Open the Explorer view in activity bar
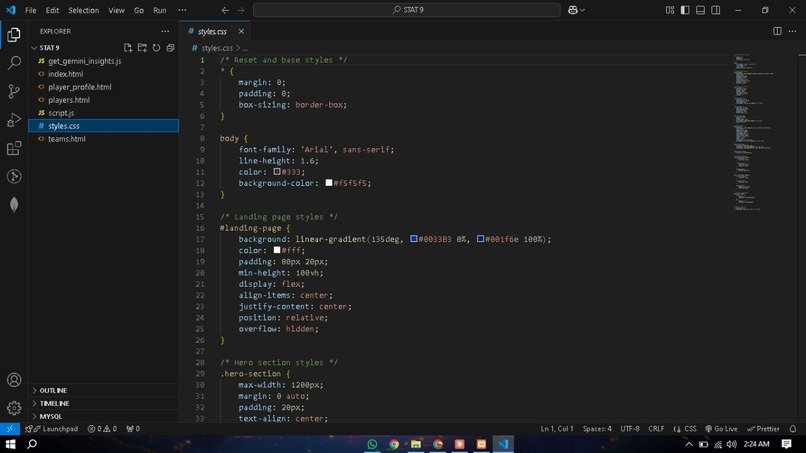806x453 pixels. 14,34
